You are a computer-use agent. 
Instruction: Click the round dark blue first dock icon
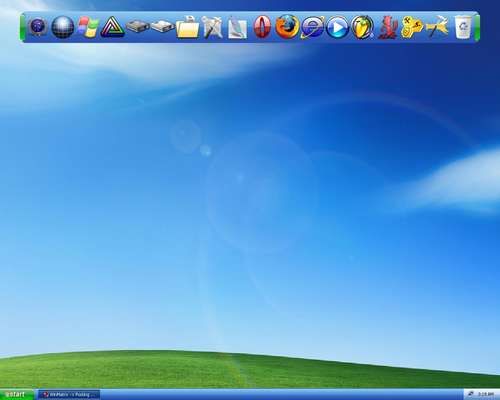pos(38,27)
